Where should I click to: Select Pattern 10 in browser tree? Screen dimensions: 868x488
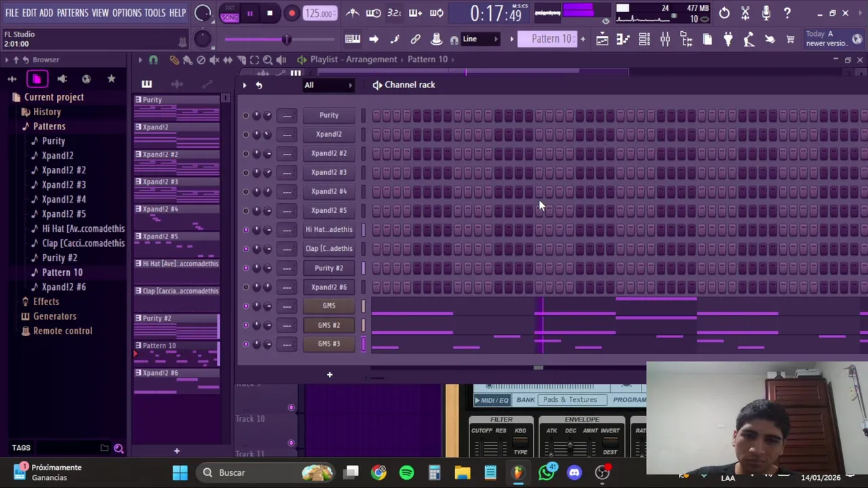[62, 272]
